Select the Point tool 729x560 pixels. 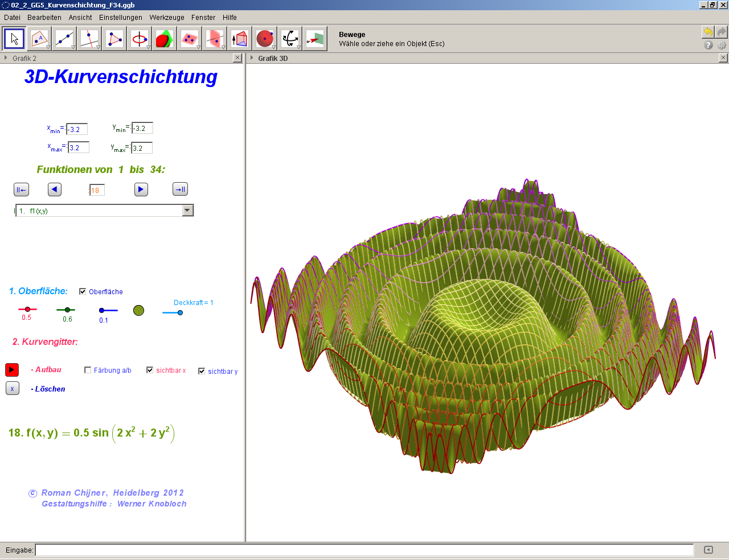tap(39, 39)
